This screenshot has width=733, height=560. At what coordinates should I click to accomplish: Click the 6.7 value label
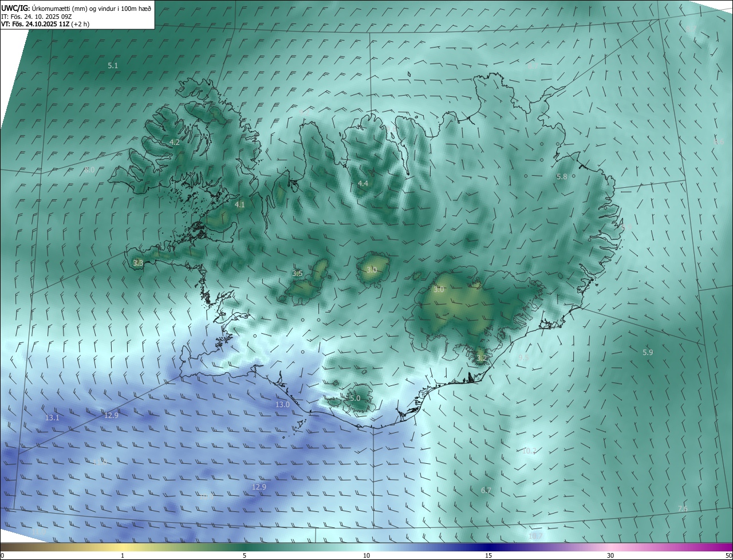(486, 491)
